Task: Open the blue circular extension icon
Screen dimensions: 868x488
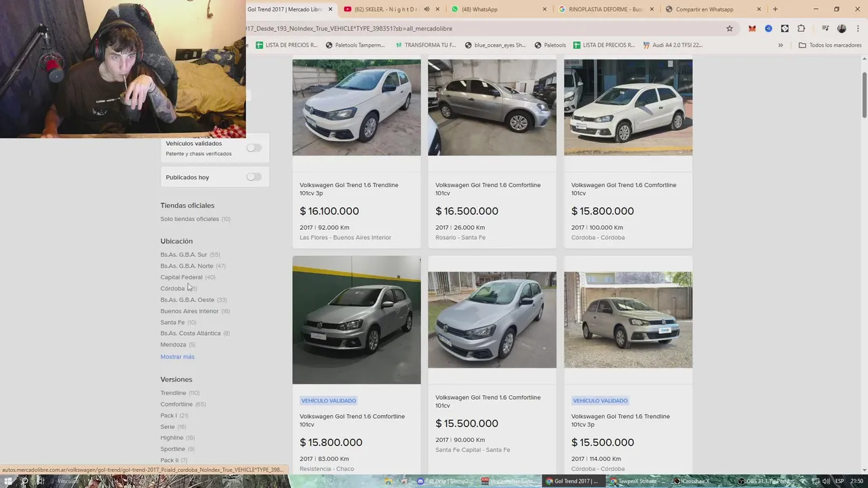Action: 768,28
